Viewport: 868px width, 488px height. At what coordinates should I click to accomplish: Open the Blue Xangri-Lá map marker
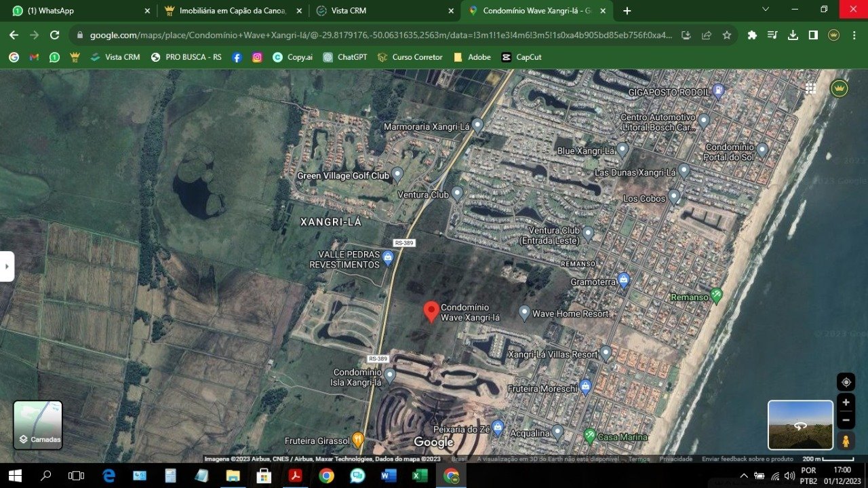(x=623, y=149)
